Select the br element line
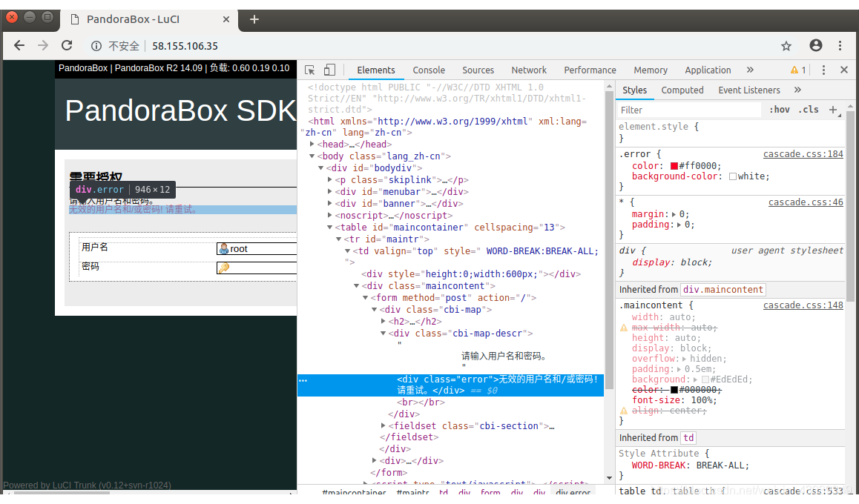 (x=421, y=402)
